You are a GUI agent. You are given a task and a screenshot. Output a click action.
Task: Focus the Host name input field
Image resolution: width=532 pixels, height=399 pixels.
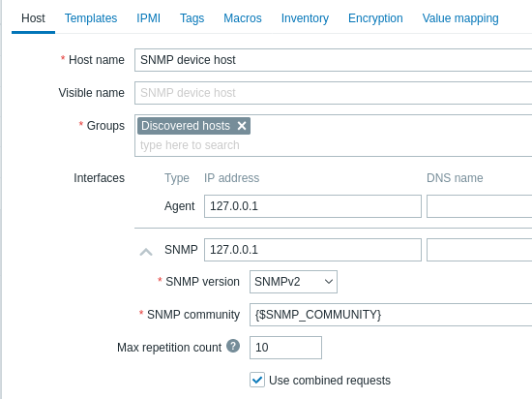pyautogui.click(x=333, y=60)
